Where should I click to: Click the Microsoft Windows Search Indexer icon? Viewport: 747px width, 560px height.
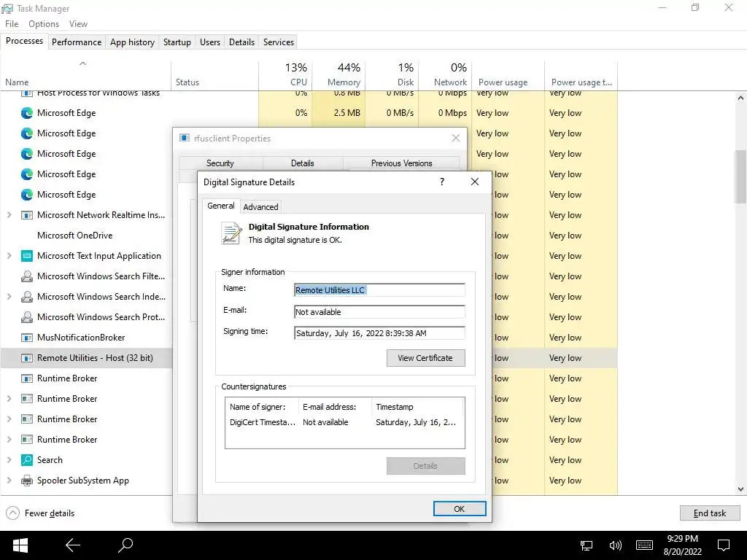pos(27,297)
